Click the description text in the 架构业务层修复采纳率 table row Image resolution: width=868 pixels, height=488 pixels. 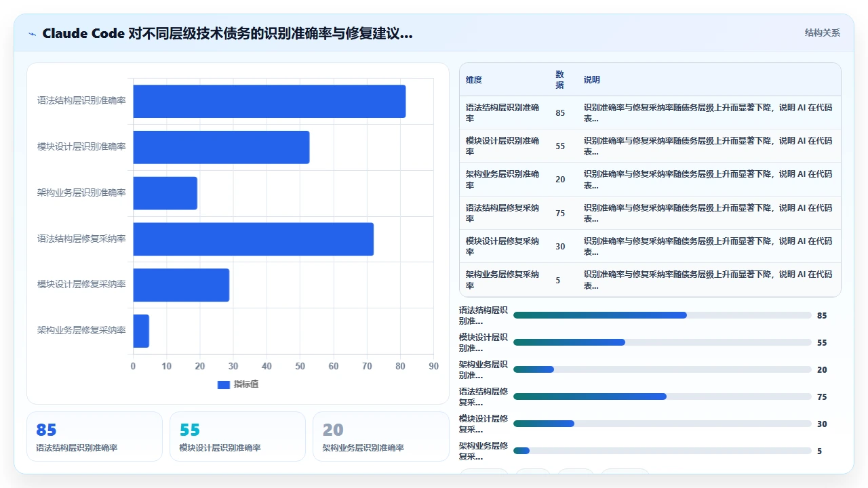(708, 280)
